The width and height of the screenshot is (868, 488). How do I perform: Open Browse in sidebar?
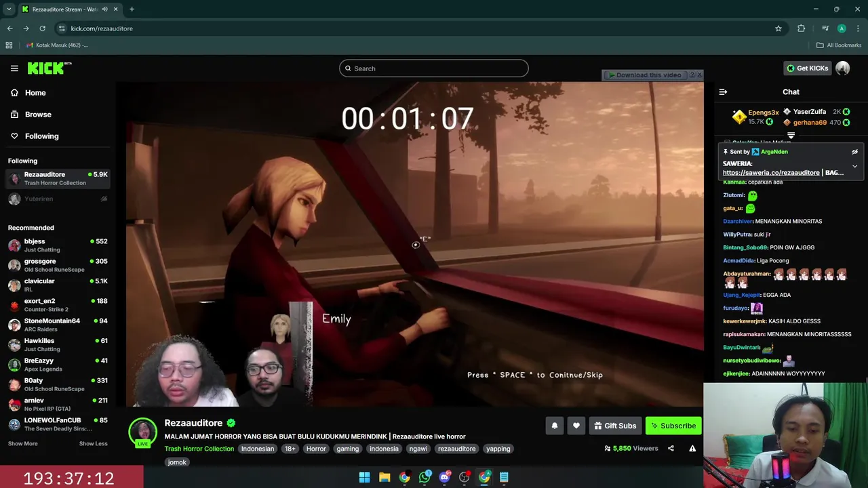(x=38, y=115)
